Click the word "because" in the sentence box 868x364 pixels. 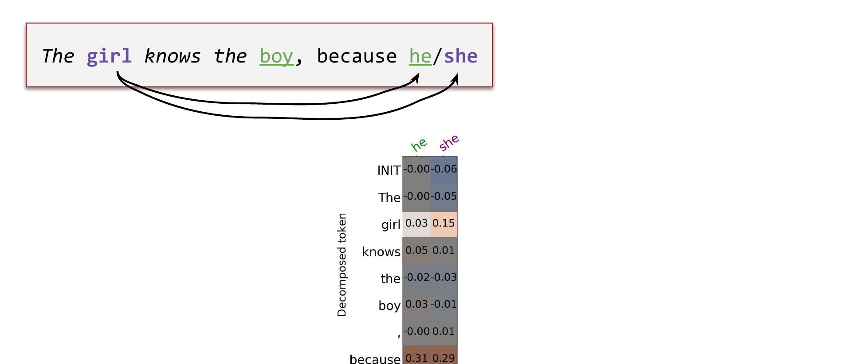(357, 56)
